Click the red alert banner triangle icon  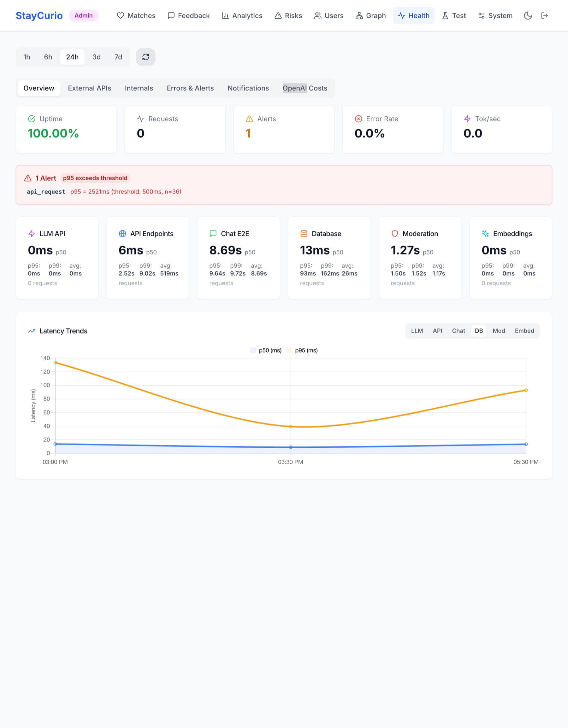28,178
